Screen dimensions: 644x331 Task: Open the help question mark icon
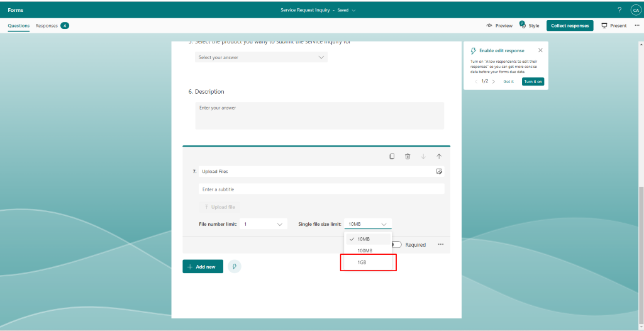click(x=619, y=9)
